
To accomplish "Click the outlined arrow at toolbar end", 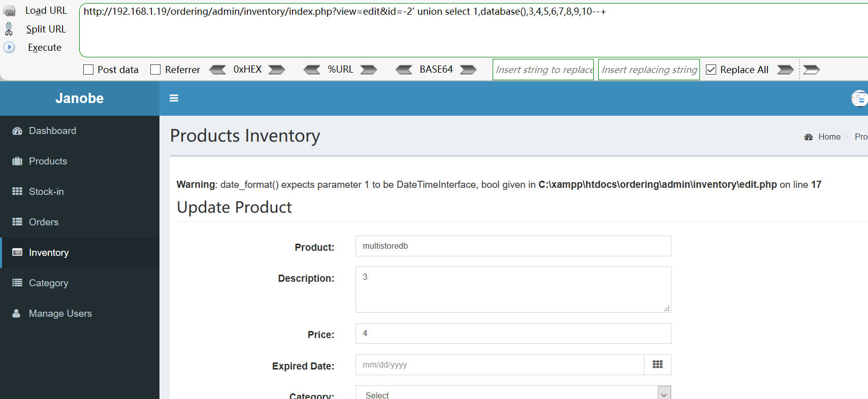I will [x=811, y=70].
